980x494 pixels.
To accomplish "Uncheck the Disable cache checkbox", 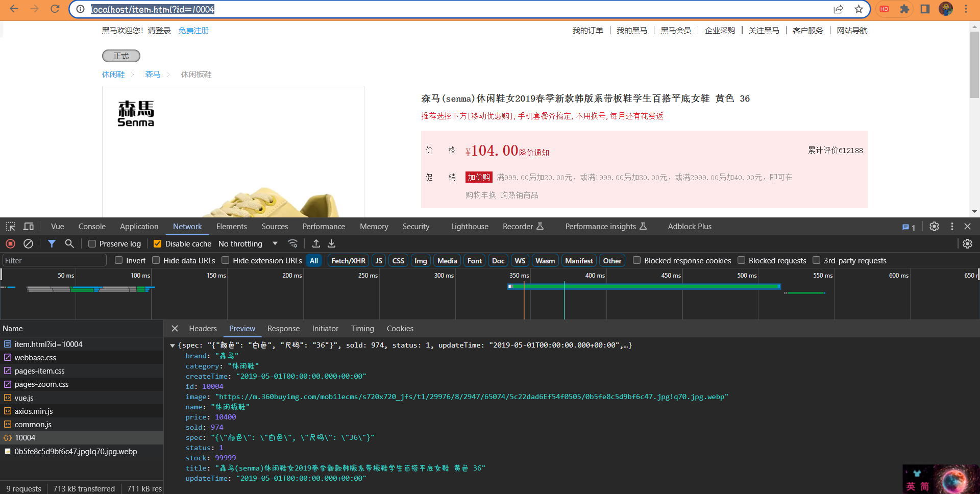I will click(x=157, y=244).
